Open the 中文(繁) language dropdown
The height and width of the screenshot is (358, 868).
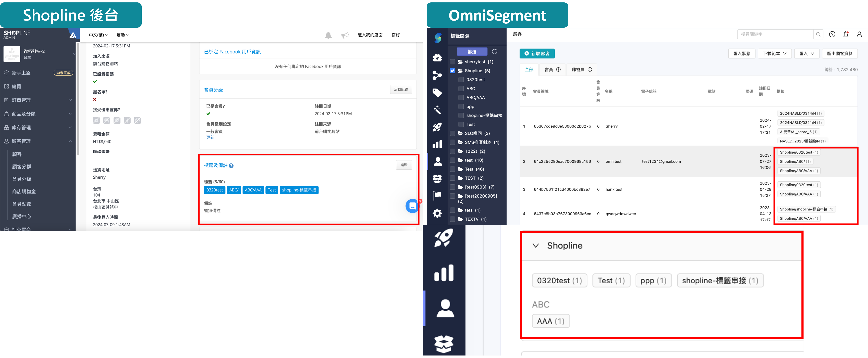click(x=98, y=35)
